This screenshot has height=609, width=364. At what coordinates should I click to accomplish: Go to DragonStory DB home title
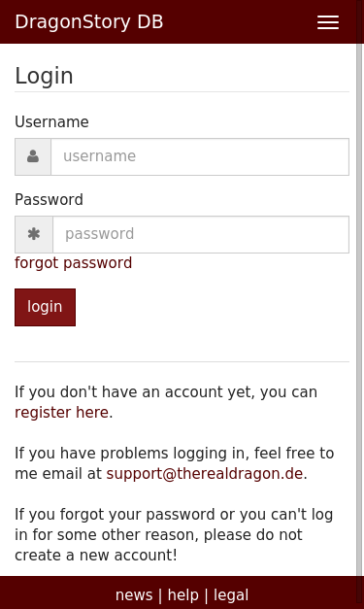click(x=89, y=21)
